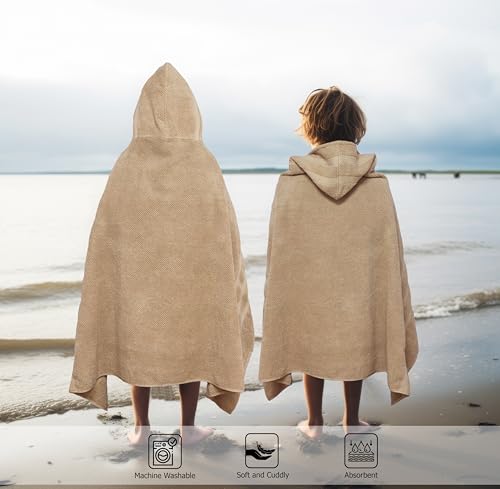Click the water droplets above the absorbent layers

pos(361,446)
